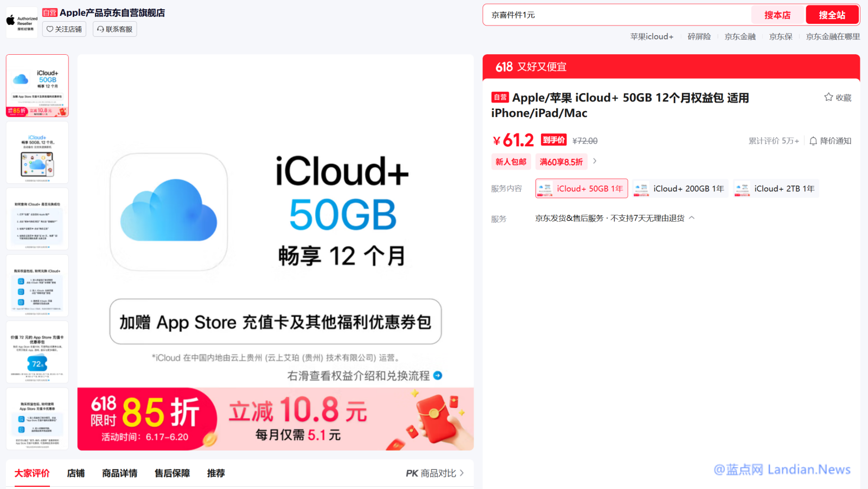Select iCloud+ 50GB 1年 option

582,189
